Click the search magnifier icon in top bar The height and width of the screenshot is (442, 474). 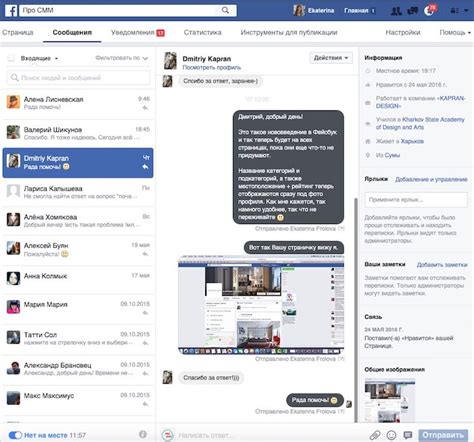point(225,10)
